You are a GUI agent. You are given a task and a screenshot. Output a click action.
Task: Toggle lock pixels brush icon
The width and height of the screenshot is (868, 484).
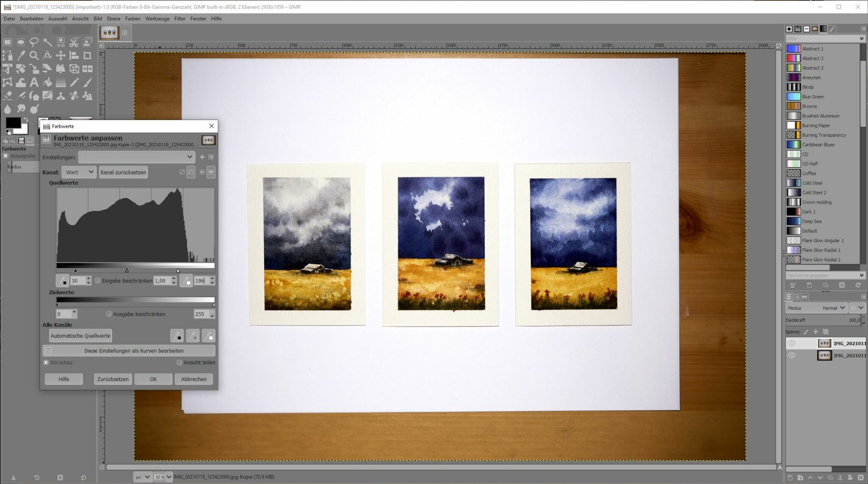806,332
